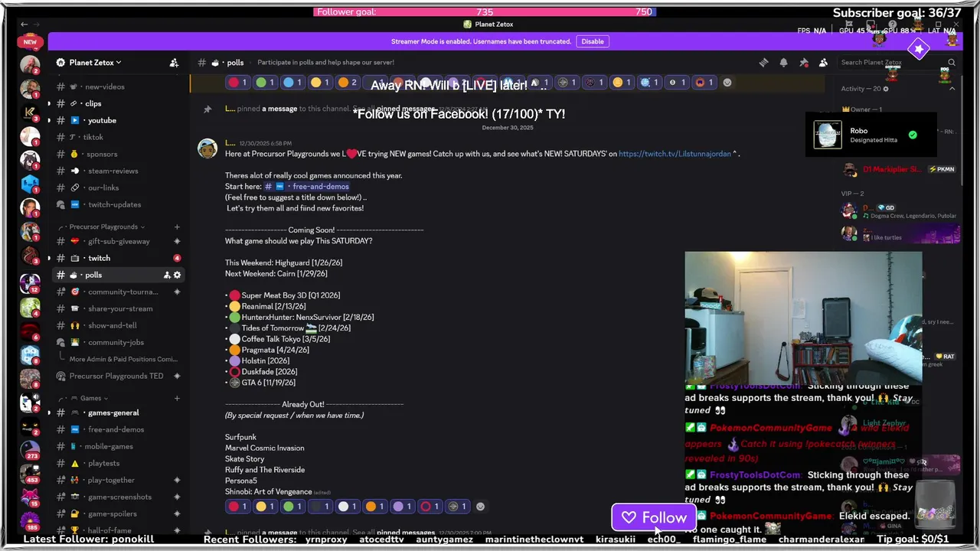Viewport: 980px width, 551px height.
Task: Navigate back with left arrow
Action: 24,24
